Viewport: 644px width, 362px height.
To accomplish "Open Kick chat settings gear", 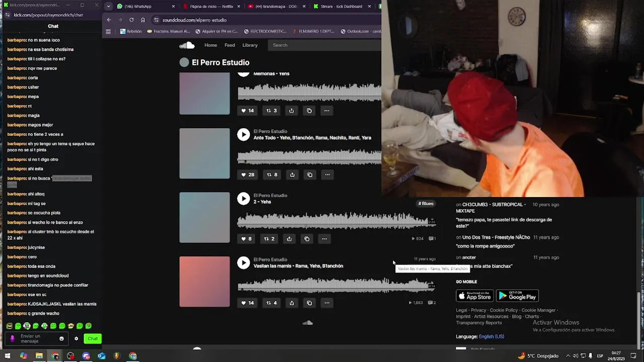I will 76,339.
